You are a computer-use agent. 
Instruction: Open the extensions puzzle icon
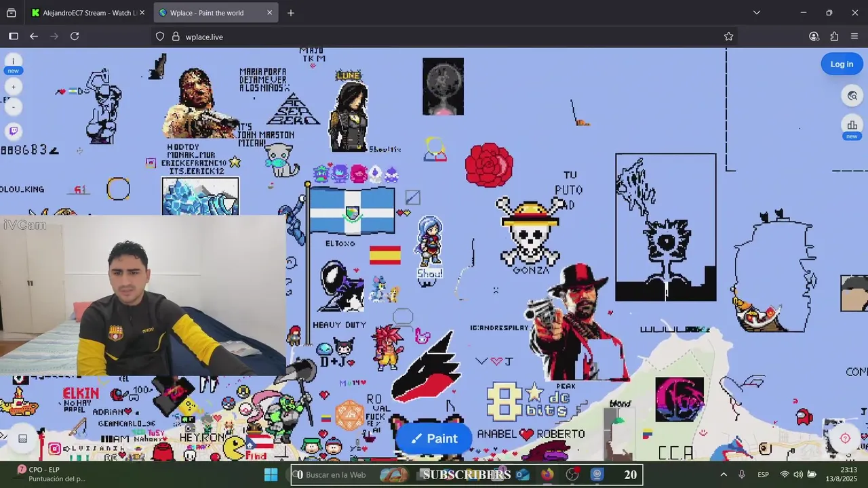pos(834,37)
